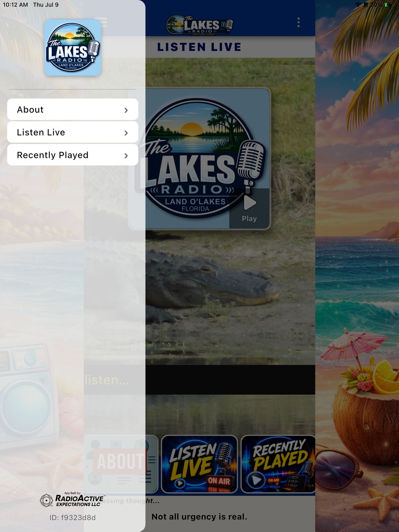Tap the Play button on the station card
This screenshot has width=399, height=532.
click(x=249, y=208)
